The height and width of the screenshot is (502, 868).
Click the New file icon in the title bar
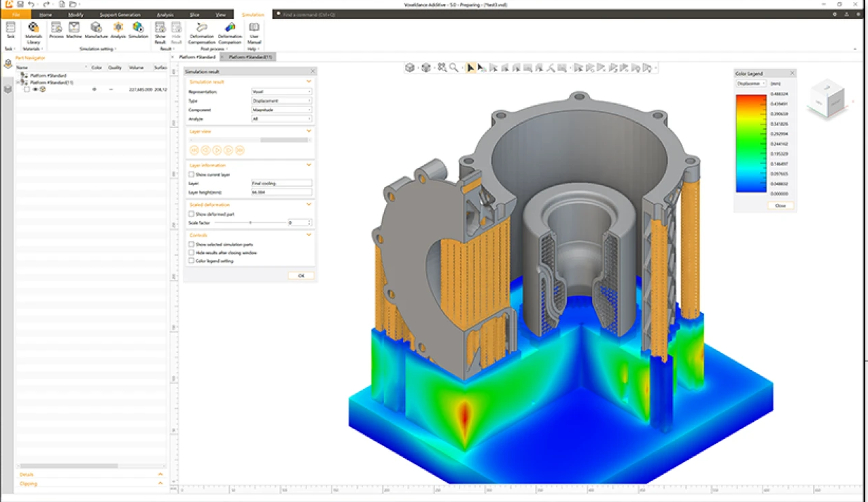tap(62, 4)
